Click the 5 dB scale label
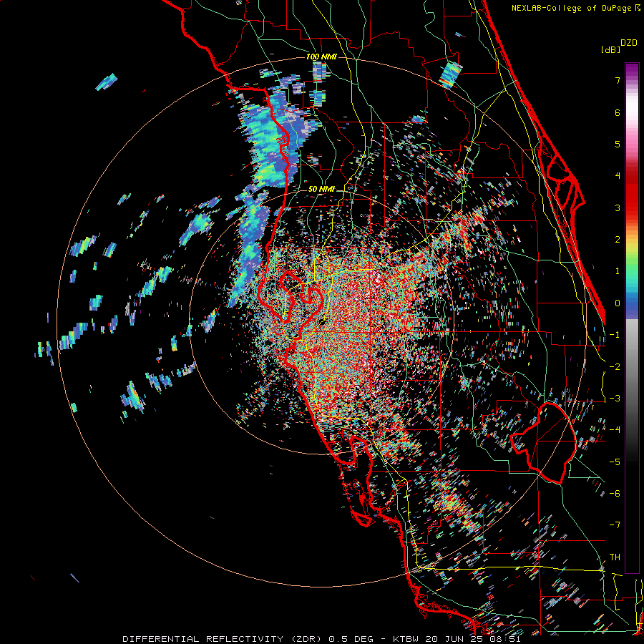 618,144
